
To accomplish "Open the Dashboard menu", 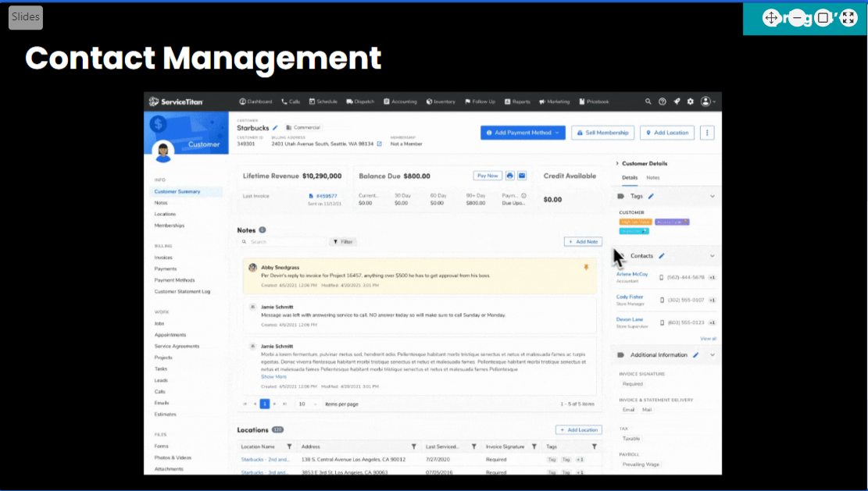I will point(255,101).
